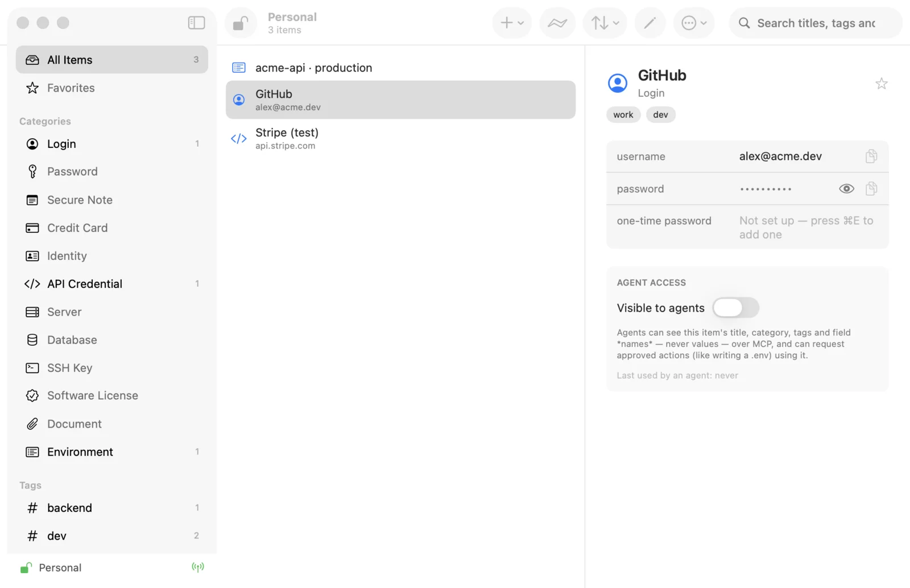Select All Items in the sidebar
The width and height of the screenshot is (910, 588).
click(x=112, y=60)
